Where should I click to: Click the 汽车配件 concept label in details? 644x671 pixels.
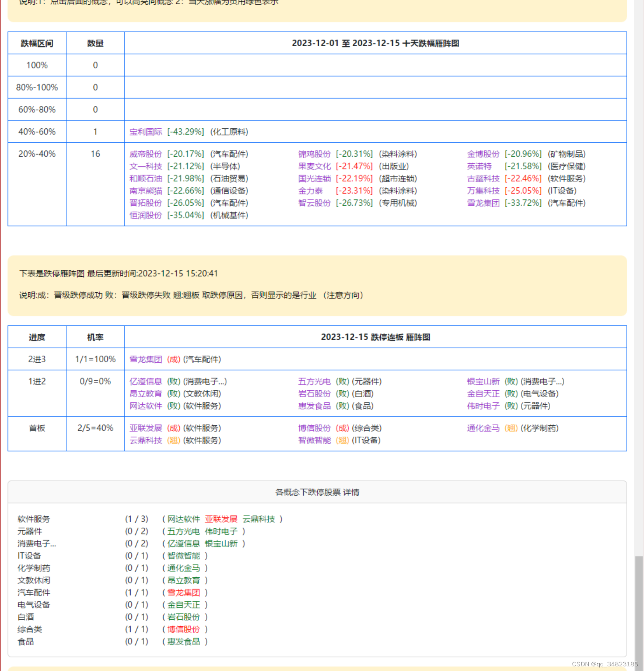[x=34, y=592]
